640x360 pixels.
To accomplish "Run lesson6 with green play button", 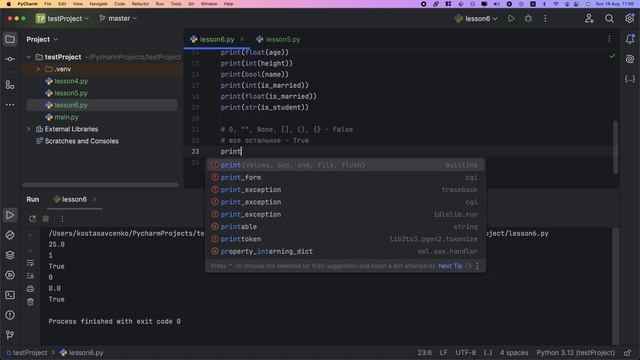I will [x=511, y=19].
